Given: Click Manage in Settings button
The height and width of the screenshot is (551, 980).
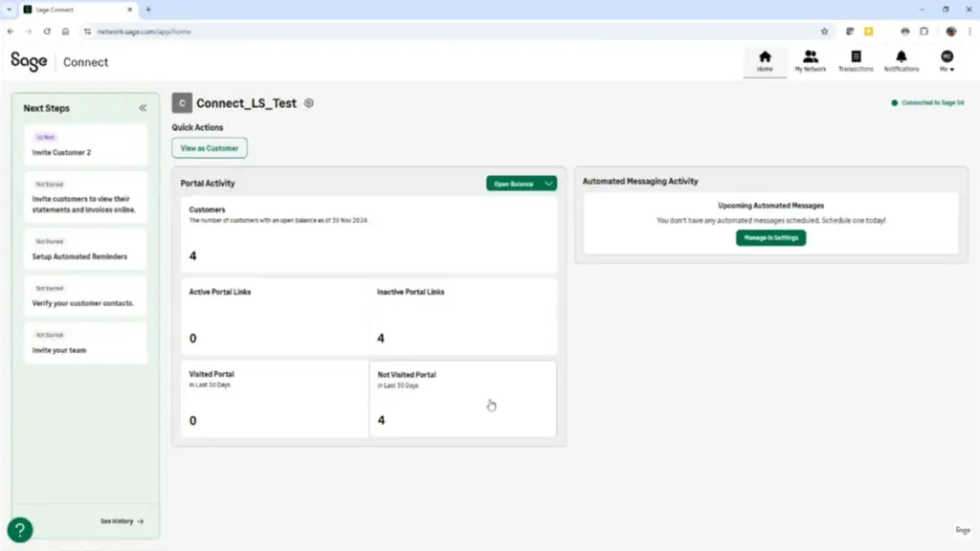Looking at the screenshot, I should 770,238.
